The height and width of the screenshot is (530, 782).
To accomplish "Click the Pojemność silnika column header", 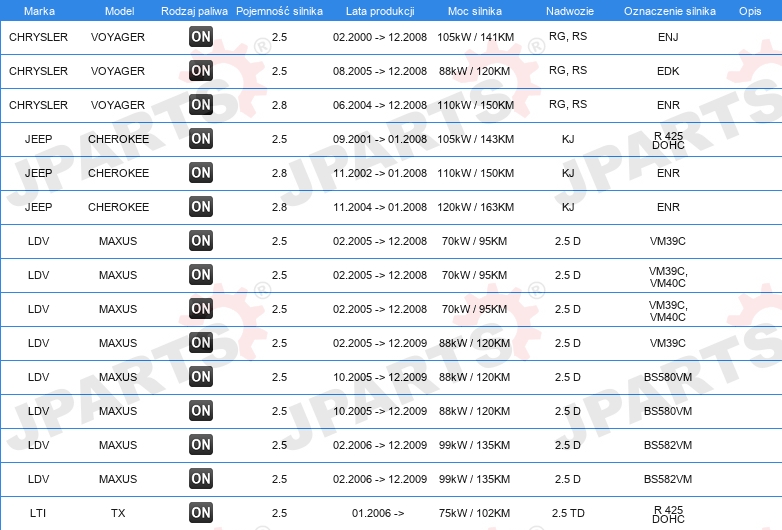I will pyautogui.click(x=279, y=11).
